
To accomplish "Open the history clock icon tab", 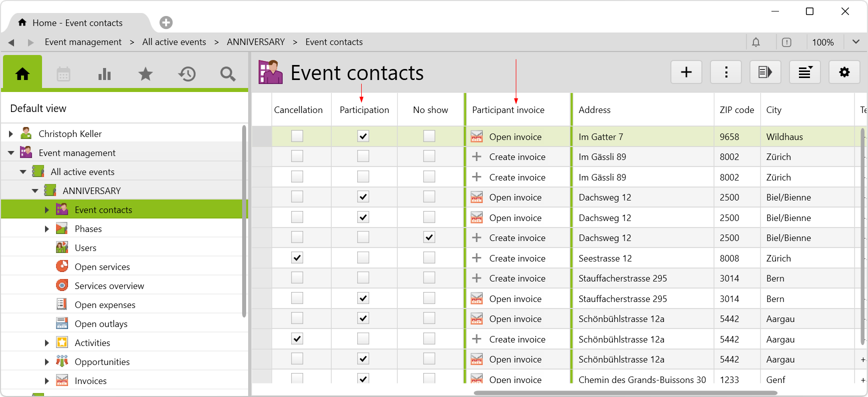I will (x=187, y=74).
